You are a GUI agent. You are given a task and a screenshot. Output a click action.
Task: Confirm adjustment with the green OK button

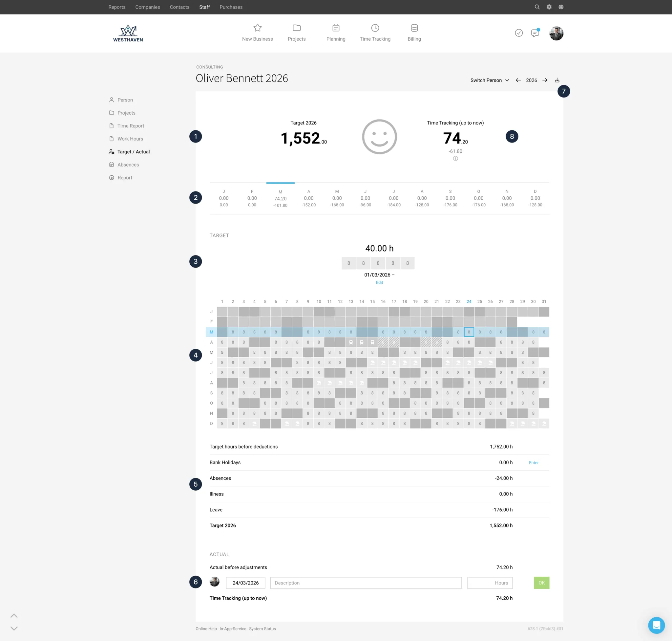(541, 583)
